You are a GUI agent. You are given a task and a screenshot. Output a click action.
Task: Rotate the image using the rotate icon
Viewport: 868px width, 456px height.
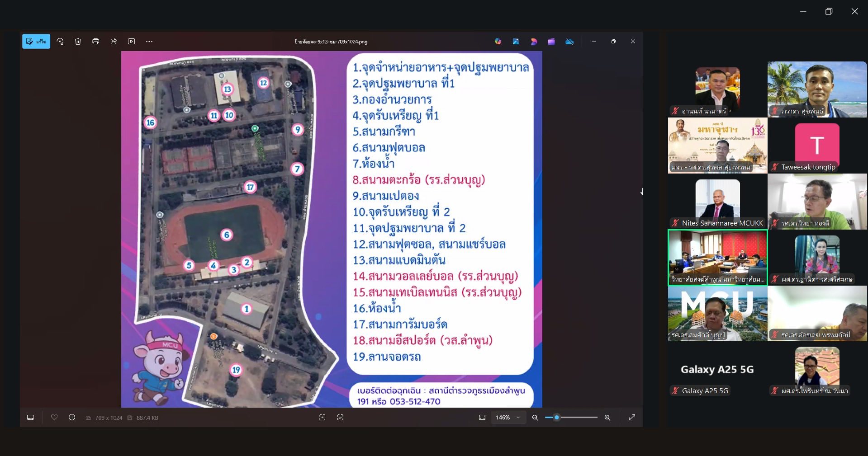(60, 42)
